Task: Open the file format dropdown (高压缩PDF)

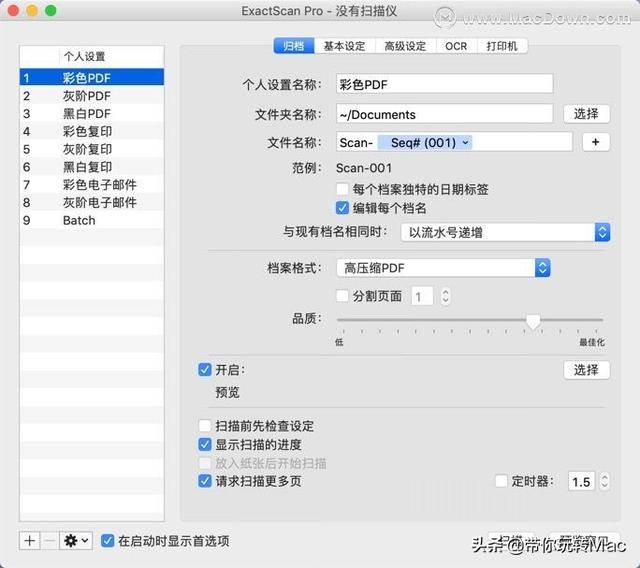Action: point(443,268)
